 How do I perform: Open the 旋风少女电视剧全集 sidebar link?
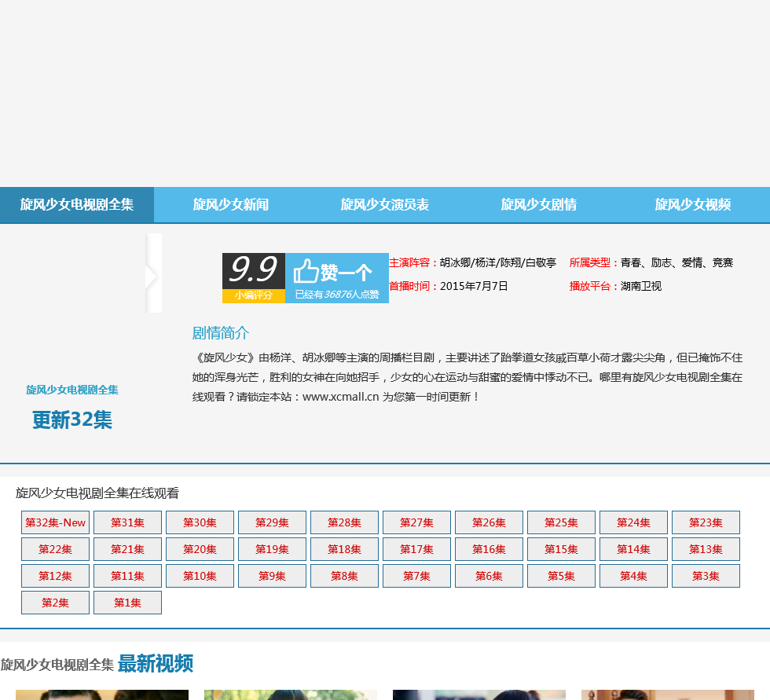click(72, 390)
